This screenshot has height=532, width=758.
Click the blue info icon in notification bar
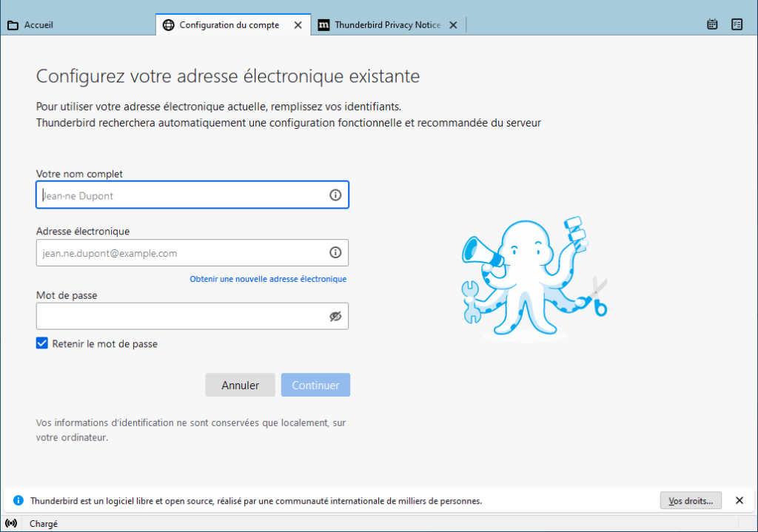[x=18, y=500]
